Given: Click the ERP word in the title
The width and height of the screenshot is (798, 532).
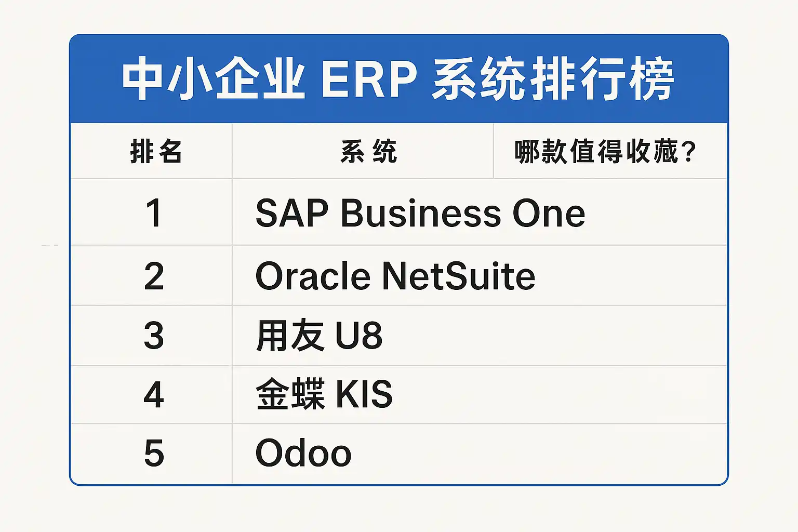Looking at the screenshot, I should tap(369, 80).
